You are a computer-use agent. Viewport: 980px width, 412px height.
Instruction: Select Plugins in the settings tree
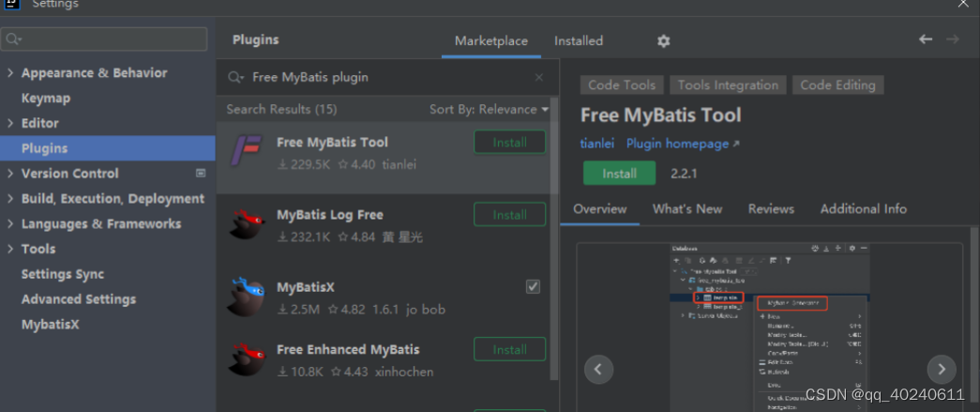click(108, 148)
